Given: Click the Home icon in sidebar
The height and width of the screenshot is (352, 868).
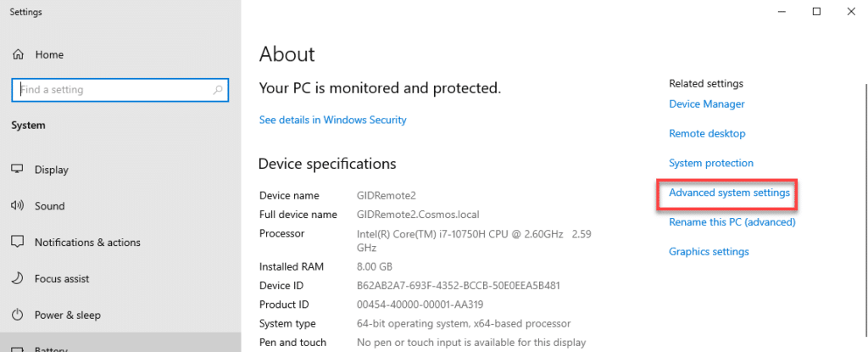Looking at the screenshot, I should coord(18,54).
